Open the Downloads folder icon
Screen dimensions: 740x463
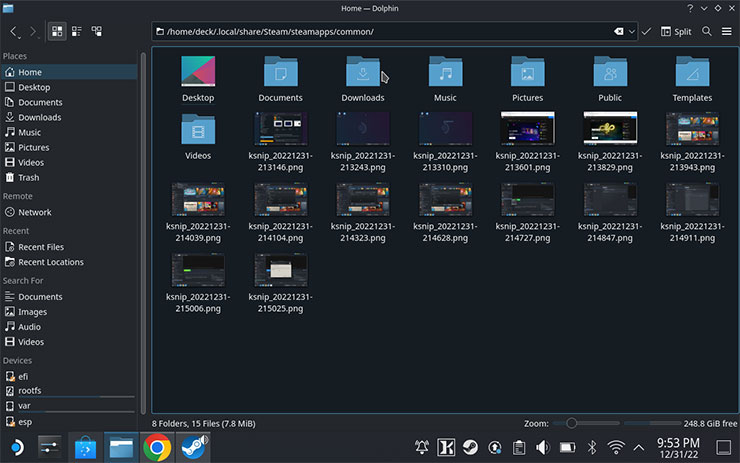(363, 73)
